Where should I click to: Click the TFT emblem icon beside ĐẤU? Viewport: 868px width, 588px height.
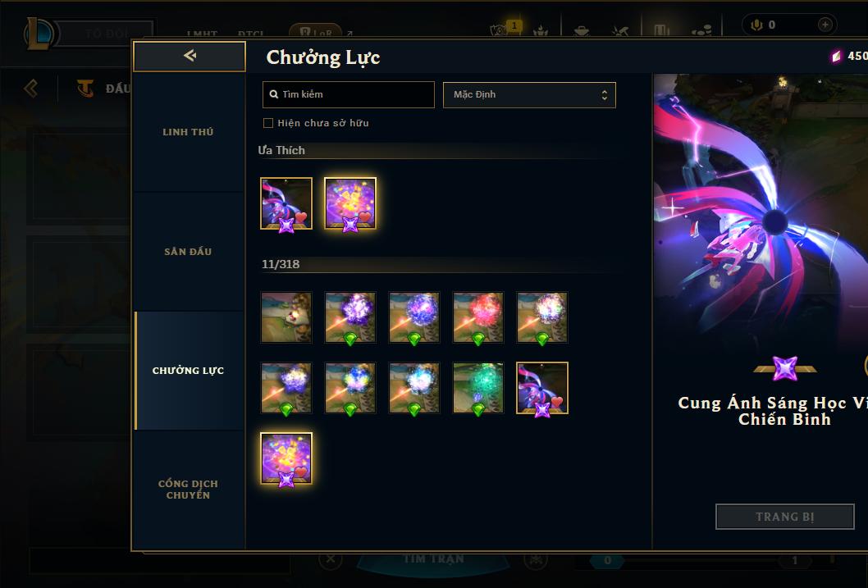(x=85, y=88)
